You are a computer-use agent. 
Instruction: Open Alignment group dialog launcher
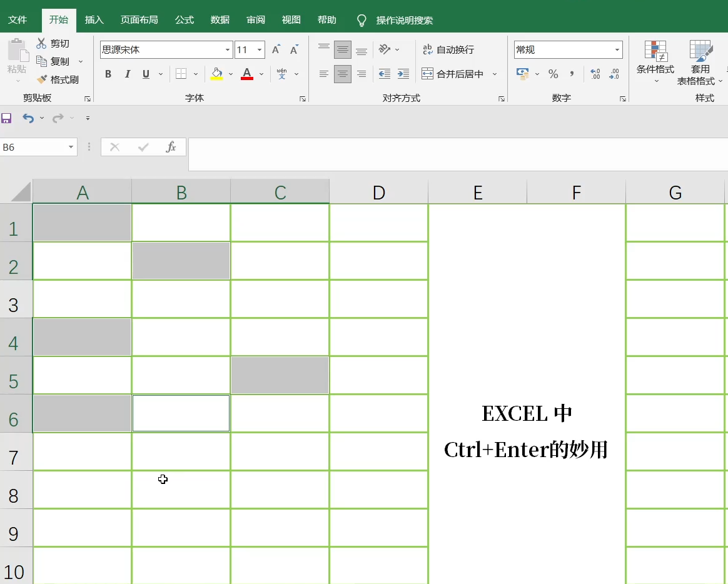click(502, 99)
